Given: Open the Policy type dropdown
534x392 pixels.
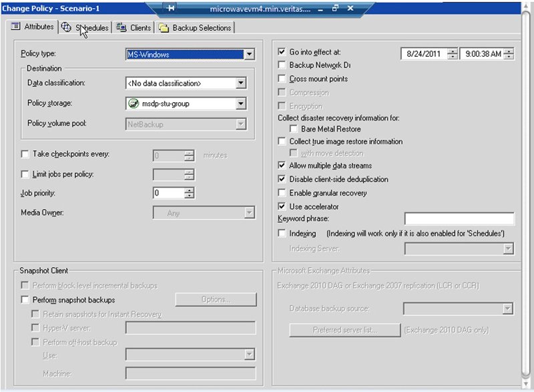Looking at the screenshot, I should pos(249,54).
